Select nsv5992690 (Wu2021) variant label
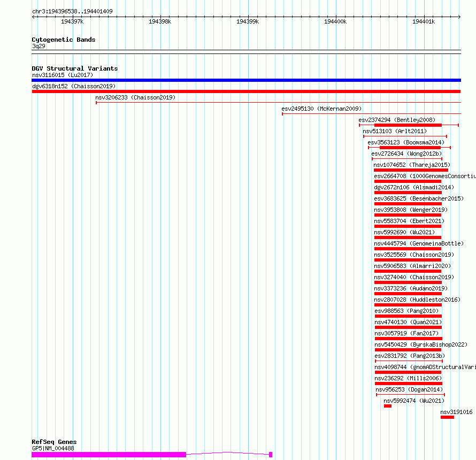 click(404, 232)
